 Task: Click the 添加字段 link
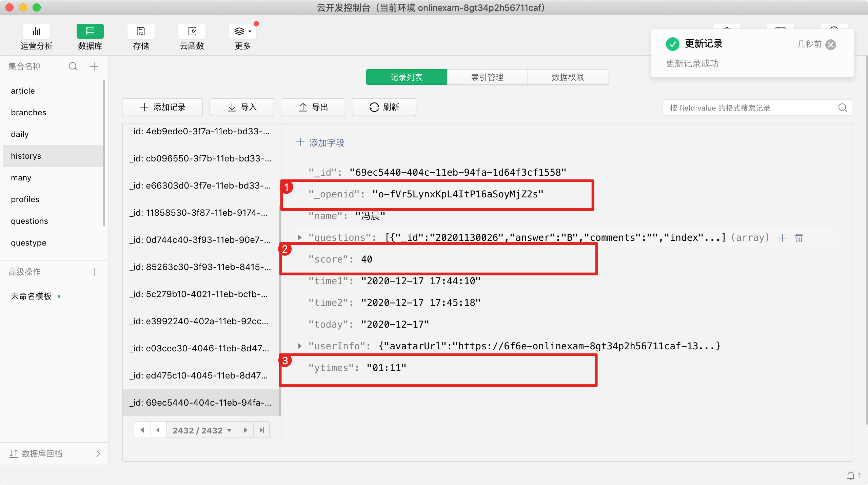(320, 143)
